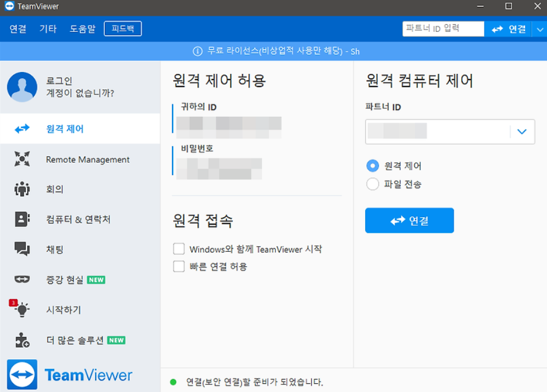Screen dimensions: 547x392
Task: Click the 로그인 link
Action: tap(59, 81)
